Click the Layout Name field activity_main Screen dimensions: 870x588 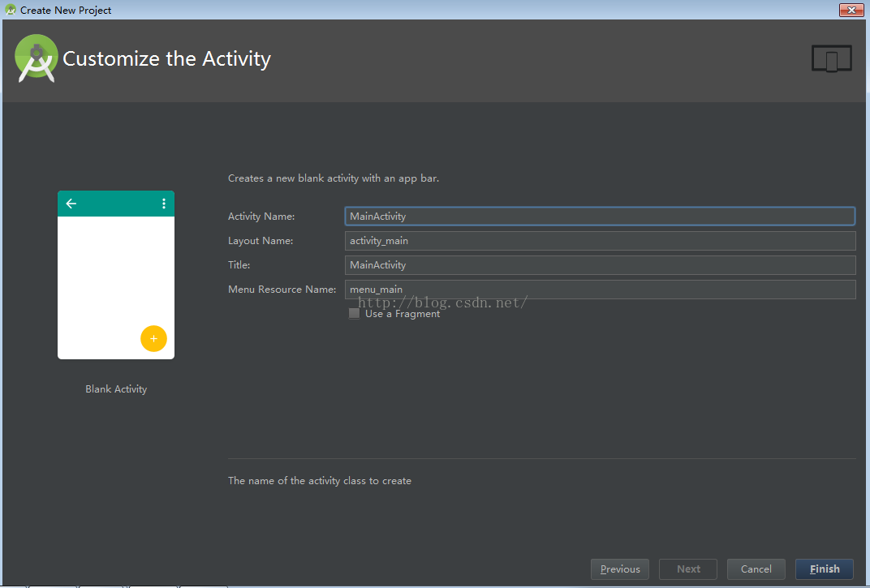pyautogui.click(x=600, y=241)
